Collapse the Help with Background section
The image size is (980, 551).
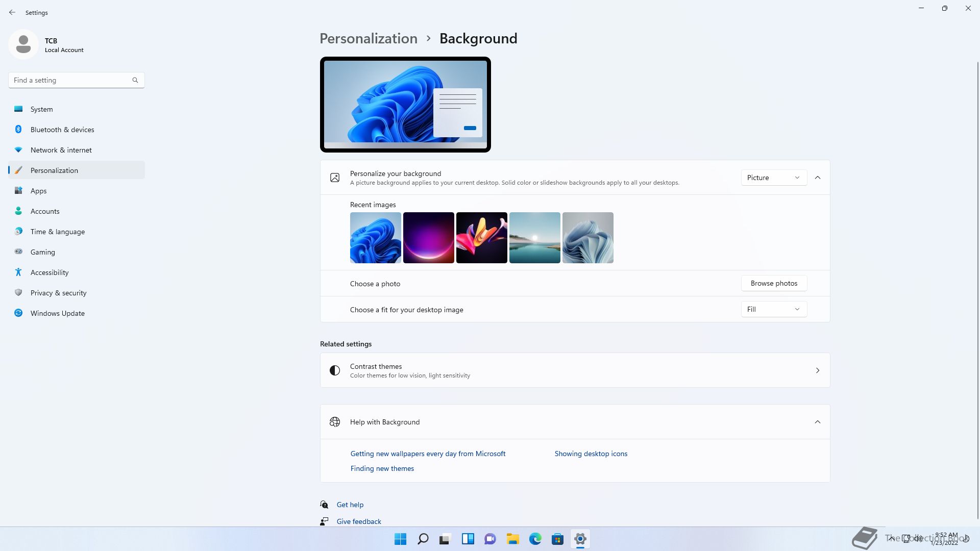pos(818,422)
